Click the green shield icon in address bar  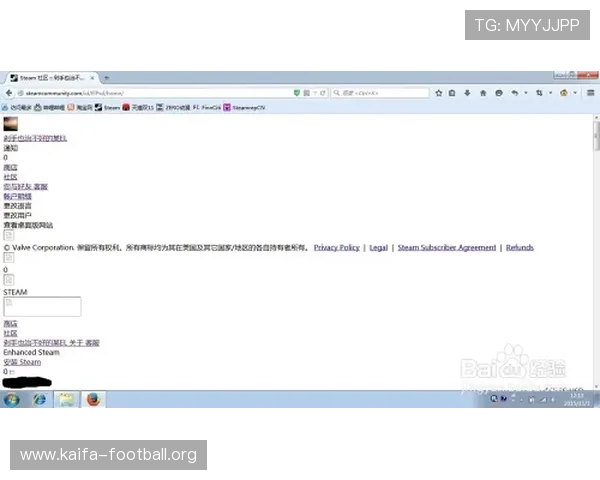pyautogui.click(x=297, y=93)
